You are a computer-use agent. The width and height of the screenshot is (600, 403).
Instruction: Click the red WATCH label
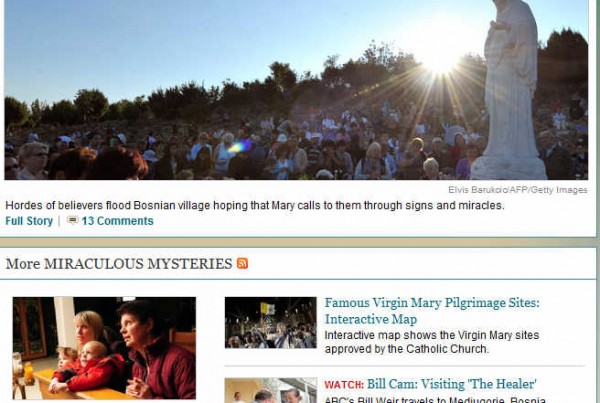point(344,385)
